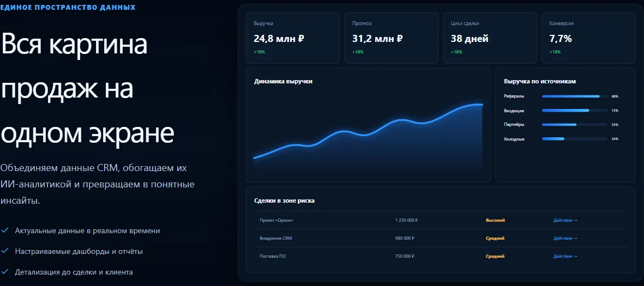Click the 'Объединяем данные CRM' description paragraph
644x286 pixels.
(x=98, y=184)
